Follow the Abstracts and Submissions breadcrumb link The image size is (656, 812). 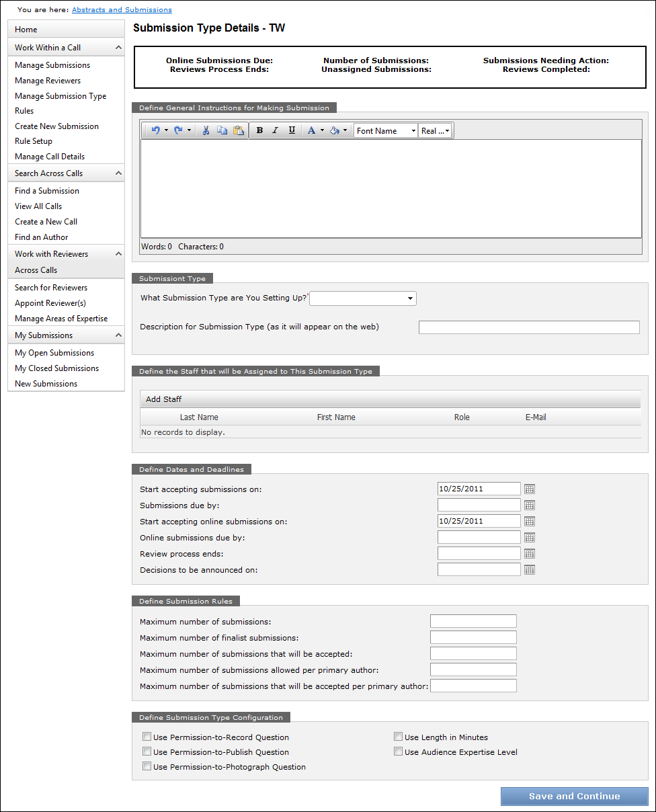click(122, 9)
